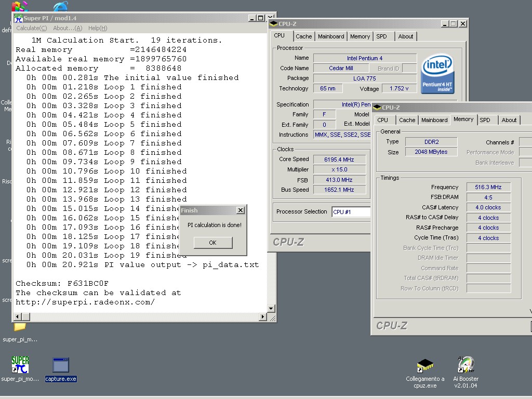Image resolution: width=532 pixels, height=399 pixels.
Task: Click PI value output pi_data.txt line
Action: click(142, 264)
